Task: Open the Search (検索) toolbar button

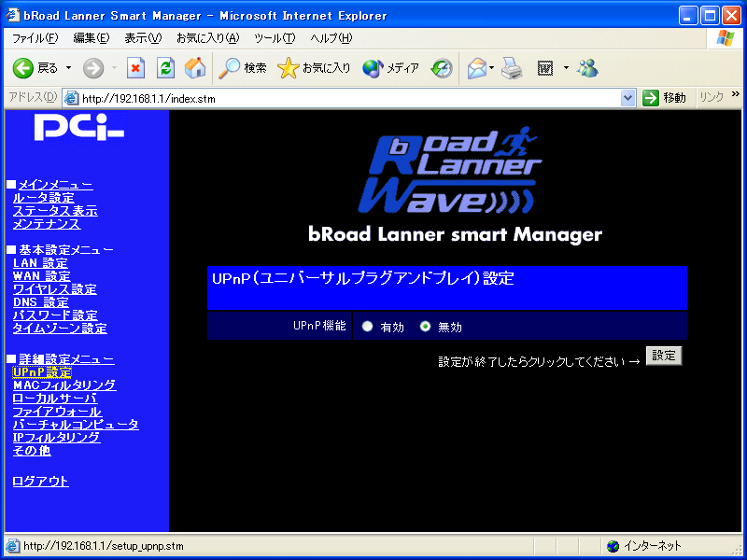Action: [243, 68]
